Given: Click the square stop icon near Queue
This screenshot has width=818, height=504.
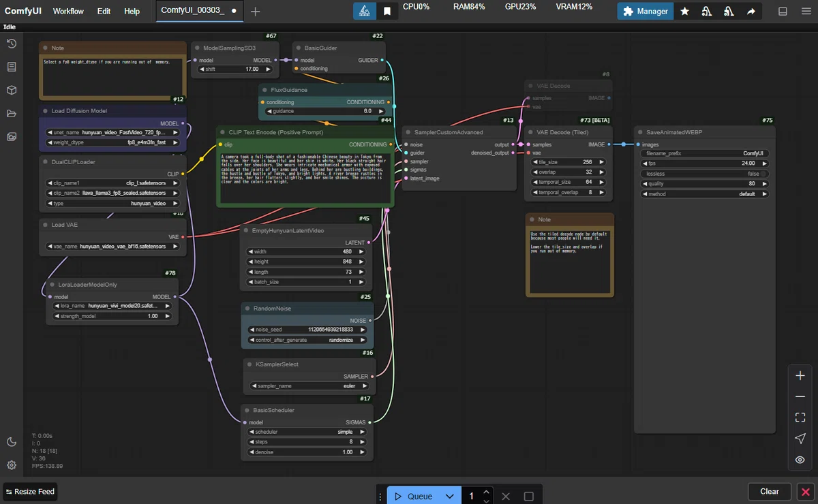Looking at the screenshot, I should pyautogui.click(x=528, y=496).
